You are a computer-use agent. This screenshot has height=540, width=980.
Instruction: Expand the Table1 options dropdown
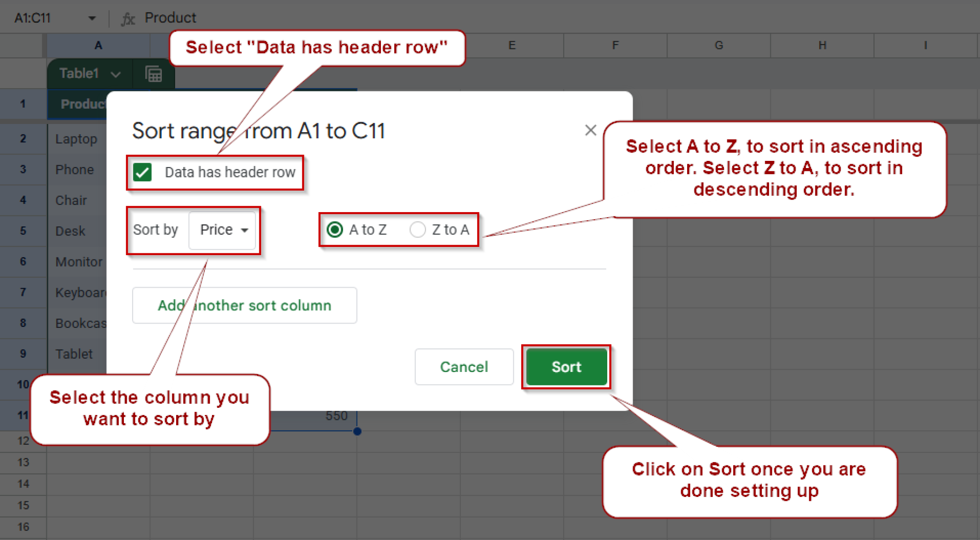click(115, 74)
